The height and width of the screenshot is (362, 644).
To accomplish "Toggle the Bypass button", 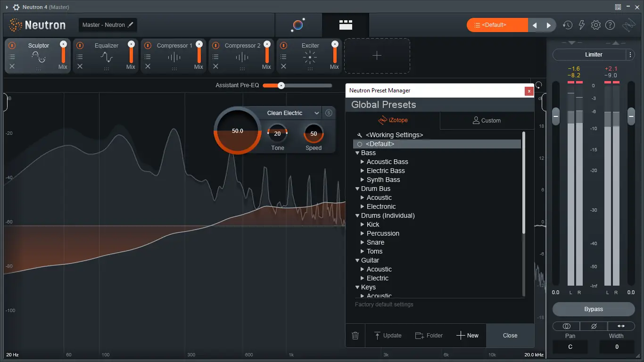I will pyautogui.click(x=594, y=309).
